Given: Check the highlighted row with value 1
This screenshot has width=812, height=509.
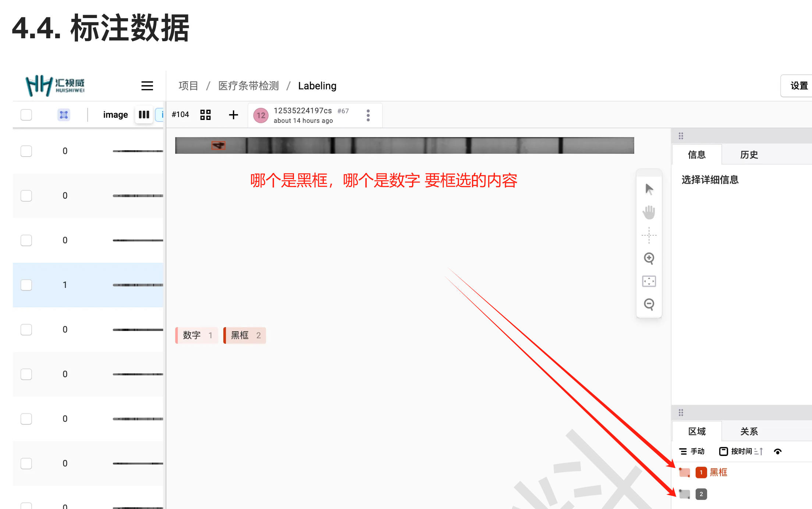Looking at the screenshot, I should click(x=26, y=285).
